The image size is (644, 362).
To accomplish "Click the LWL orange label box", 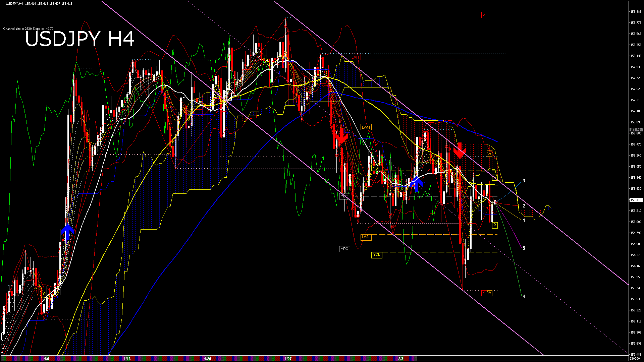I will tap(366, 237).
